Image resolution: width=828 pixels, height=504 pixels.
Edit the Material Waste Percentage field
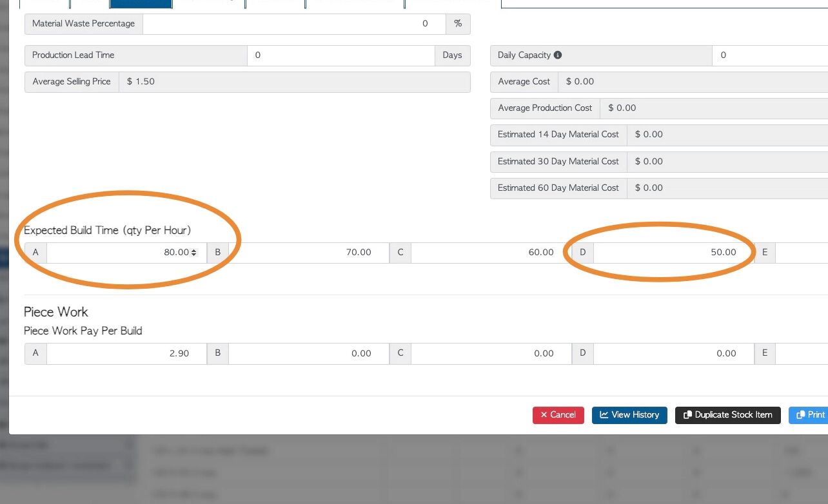tap(294, 24)
